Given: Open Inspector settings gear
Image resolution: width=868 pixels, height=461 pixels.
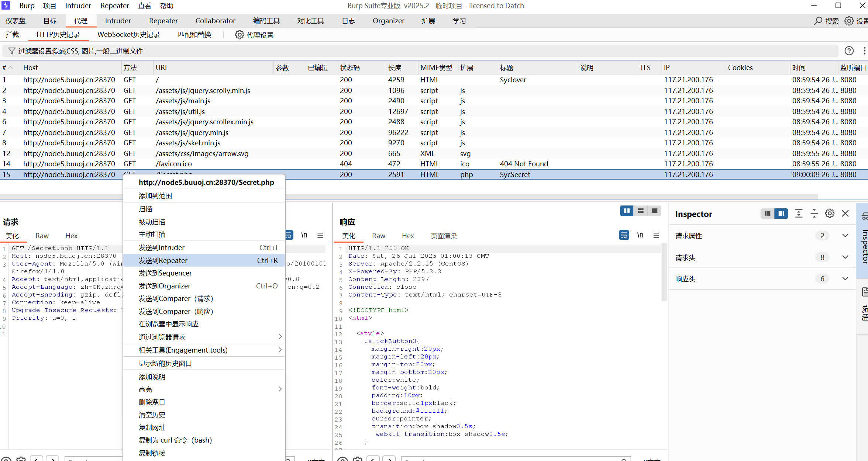Looking at the screenshot, I should [830, 214].
